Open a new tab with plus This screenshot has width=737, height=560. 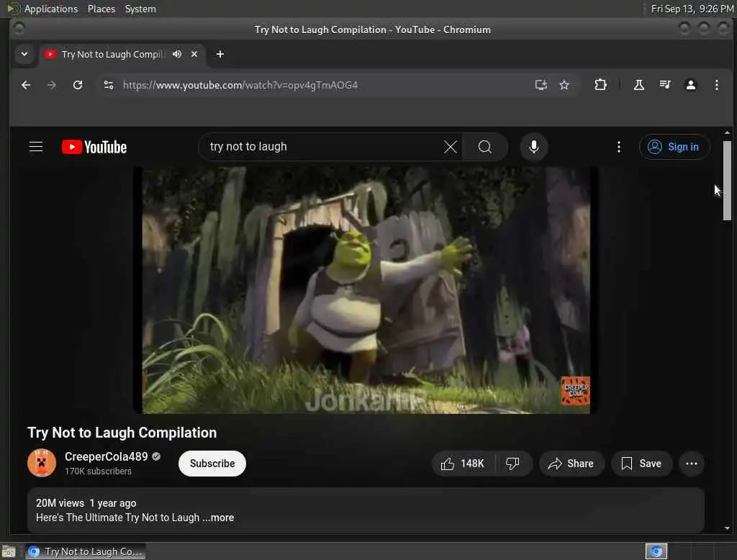[x=220, y=54]
